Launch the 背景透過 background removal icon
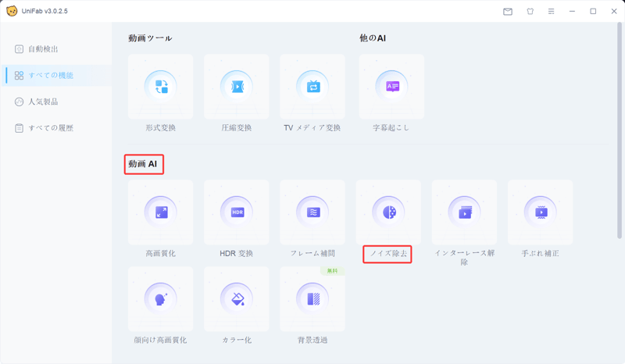This screenshot has height=364, width=625. (312, 299)
